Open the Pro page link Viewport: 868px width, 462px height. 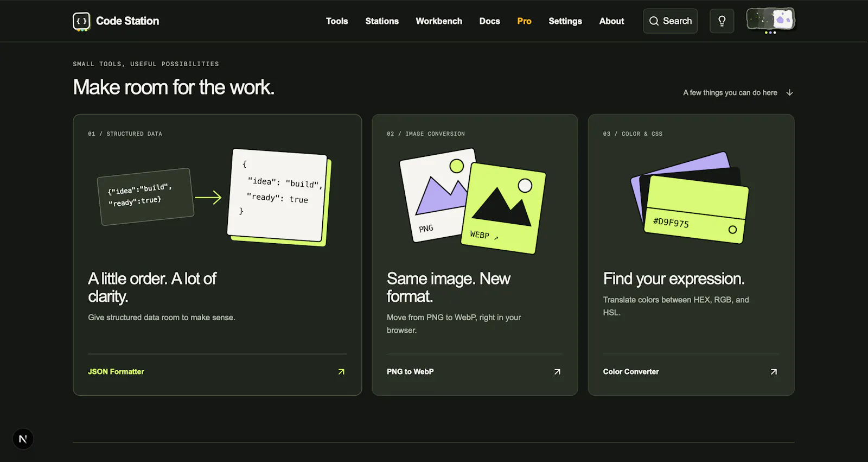524,21
